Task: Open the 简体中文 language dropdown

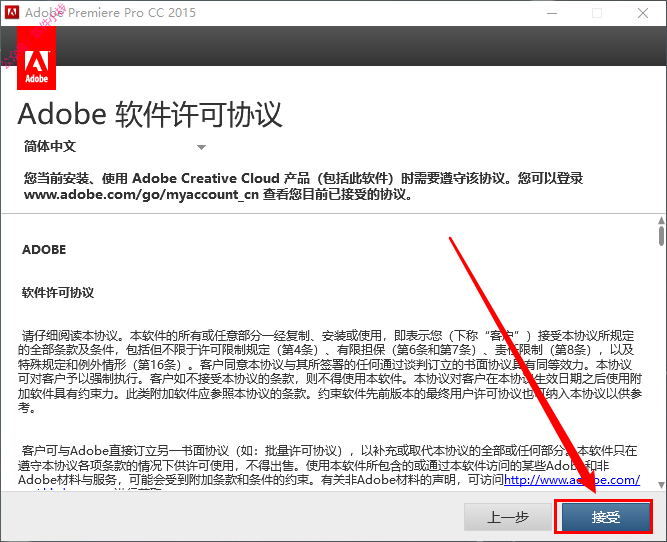Action: click(x=115, y=147)
